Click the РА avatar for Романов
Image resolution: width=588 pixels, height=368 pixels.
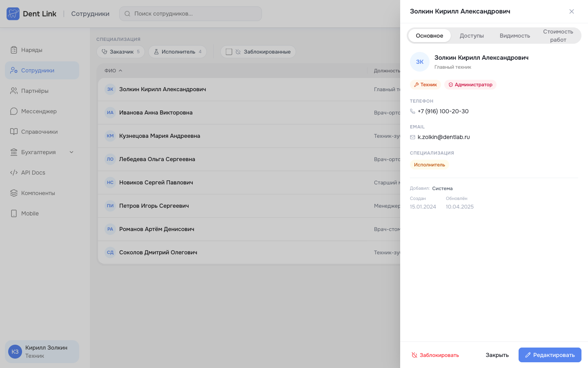(110, 229)
